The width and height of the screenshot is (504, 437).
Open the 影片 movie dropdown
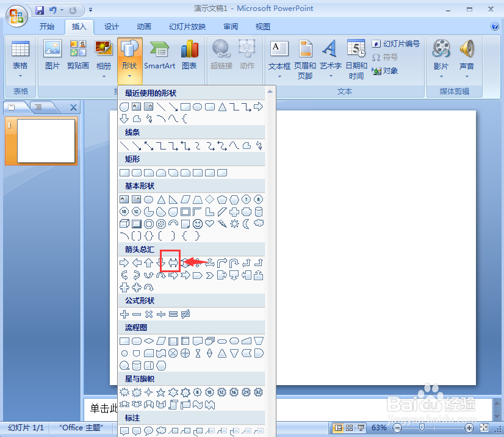point(441,59)
